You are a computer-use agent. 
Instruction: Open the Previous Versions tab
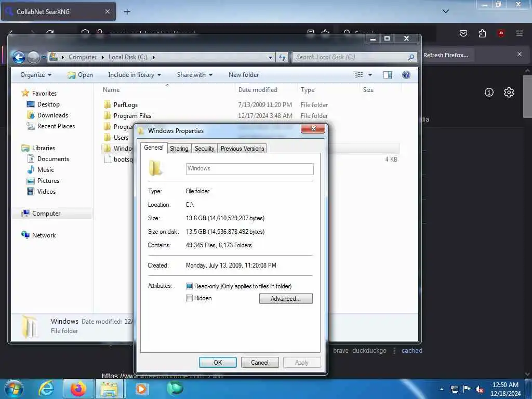tap(242, 149)
